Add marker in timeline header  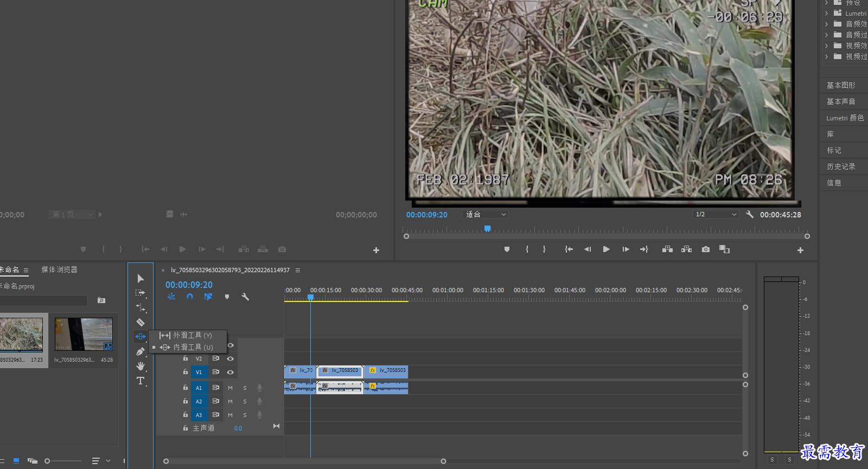click(227, 297)
